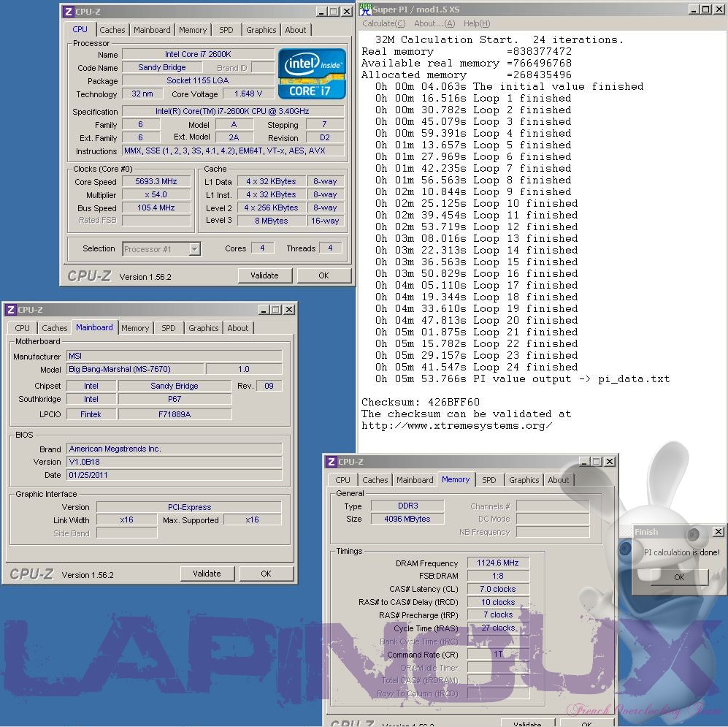728x727 pixels.
Task: Minimize the Super PI window
Action: pyautogui.click(x=694, y=9)
